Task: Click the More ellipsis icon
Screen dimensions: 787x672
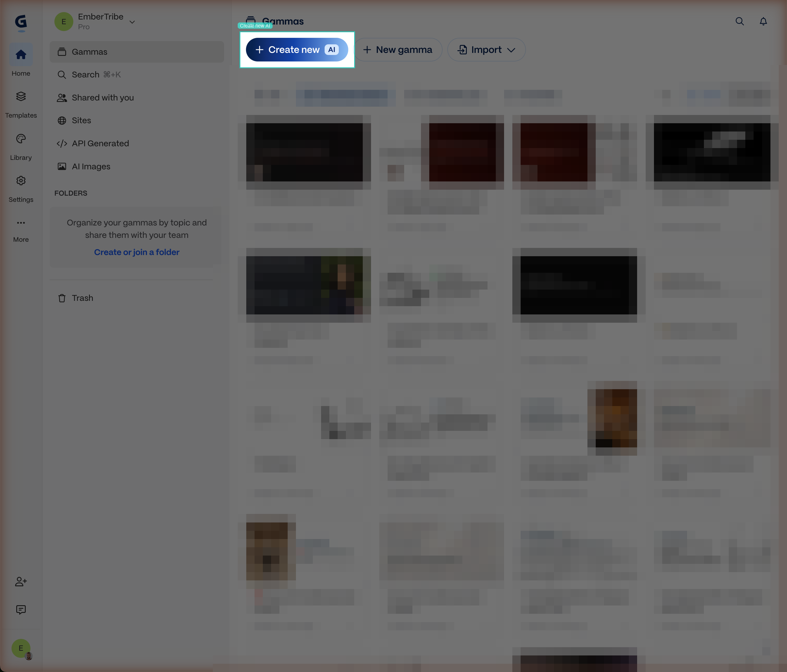Action: (21, 223)
